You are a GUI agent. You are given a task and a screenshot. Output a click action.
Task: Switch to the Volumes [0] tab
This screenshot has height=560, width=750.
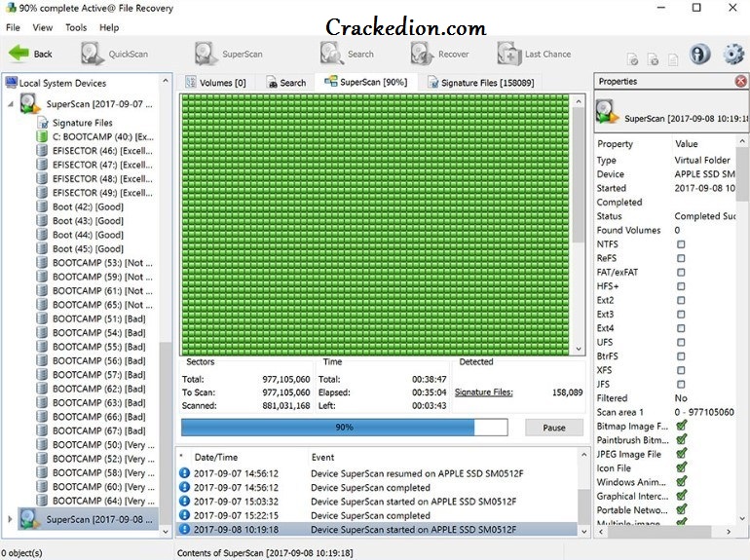coord(215,82)
